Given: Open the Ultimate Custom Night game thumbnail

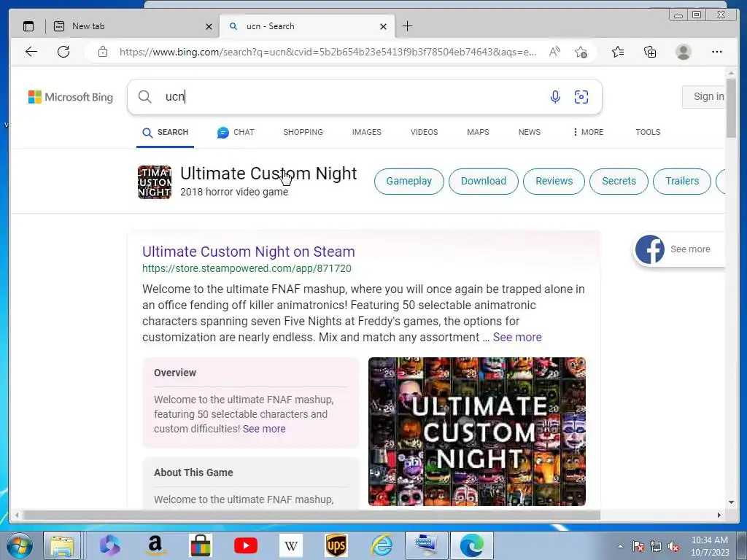Looking at the screenshot, I should click(x=155, y=182).
